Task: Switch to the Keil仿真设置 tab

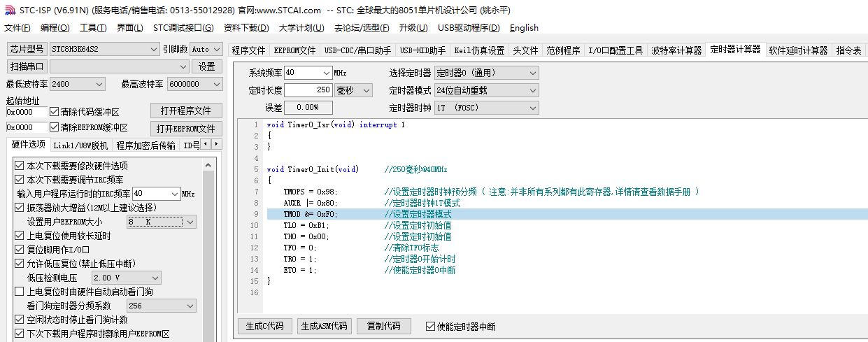Action: click(x=479, y=50)
